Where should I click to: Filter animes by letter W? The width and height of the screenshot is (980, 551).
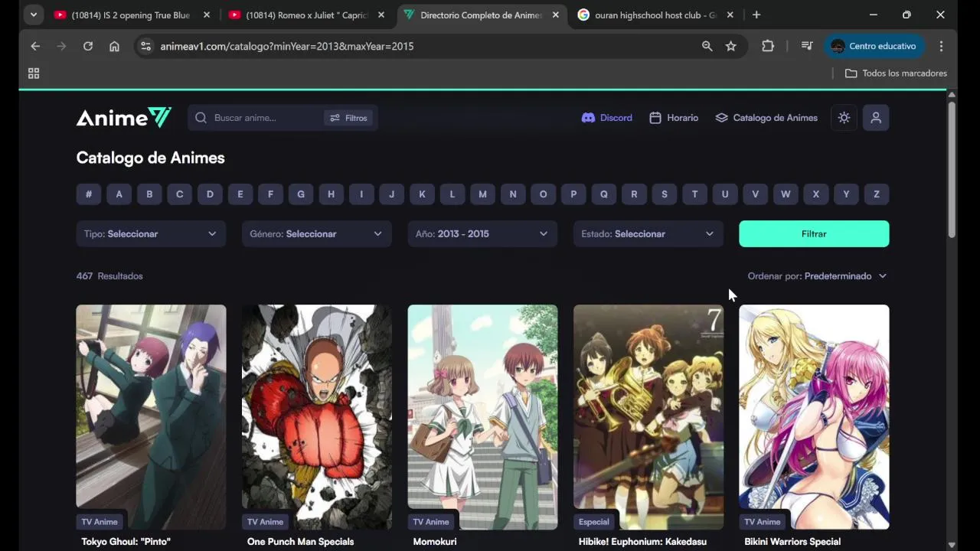(786, 194)
